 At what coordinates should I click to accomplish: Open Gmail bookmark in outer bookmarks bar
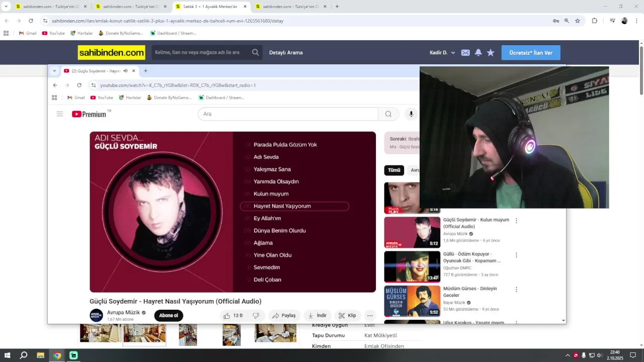pyautogui.click(x=27, y=33)
